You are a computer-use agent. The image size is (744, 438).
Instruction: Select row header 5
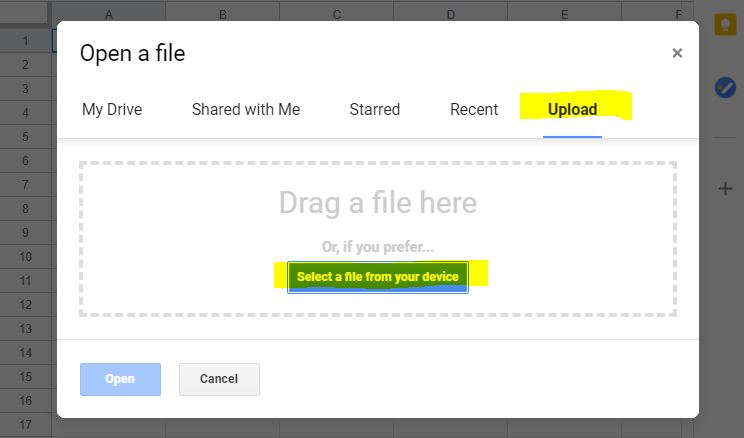pos(26,137)
